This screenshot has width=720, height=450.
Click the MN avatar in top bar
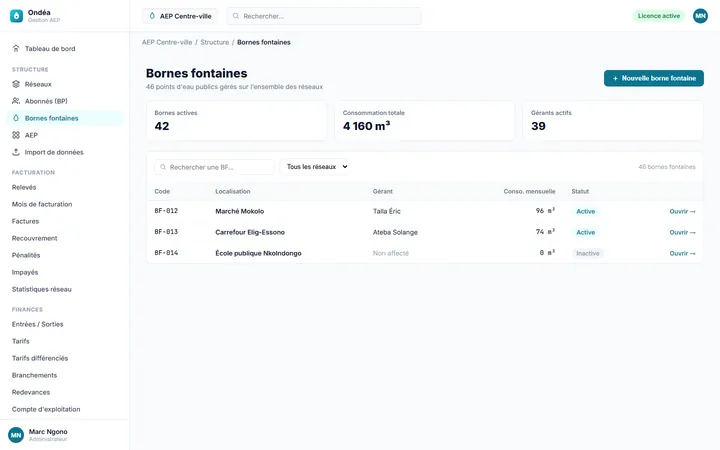[x=700, y=16]
